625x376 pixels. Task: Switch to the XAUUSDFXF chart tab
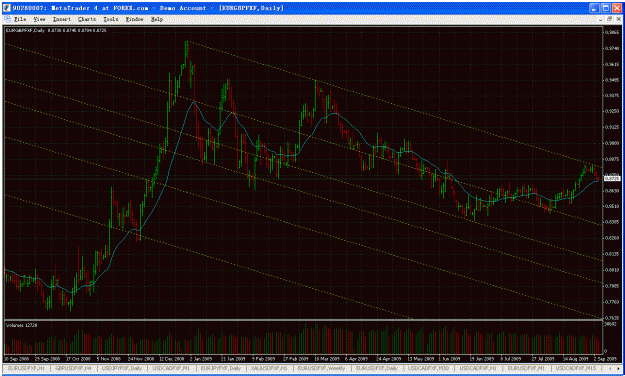pyautogui.click(x=269, y=368)
